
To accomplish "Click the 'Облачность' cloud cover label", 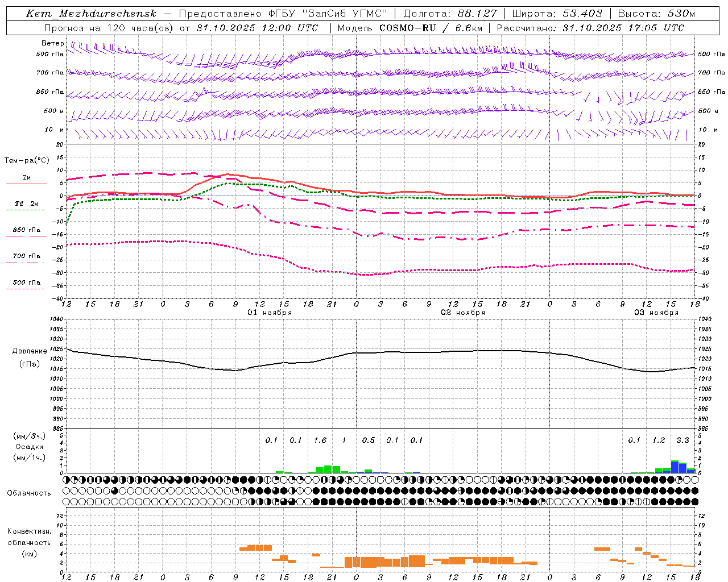I will tap(29, 493).
